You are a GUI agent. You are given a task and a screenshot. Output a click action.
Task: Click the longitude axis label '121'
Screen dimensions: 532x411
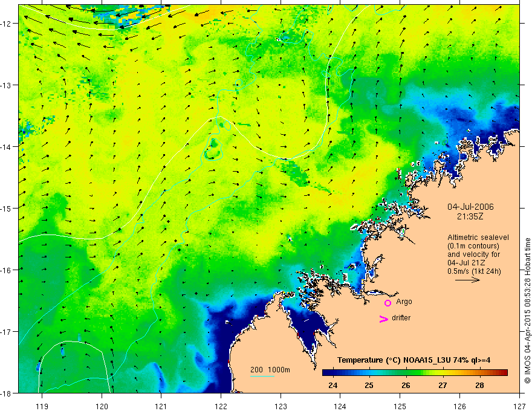(x=161, y=406)
